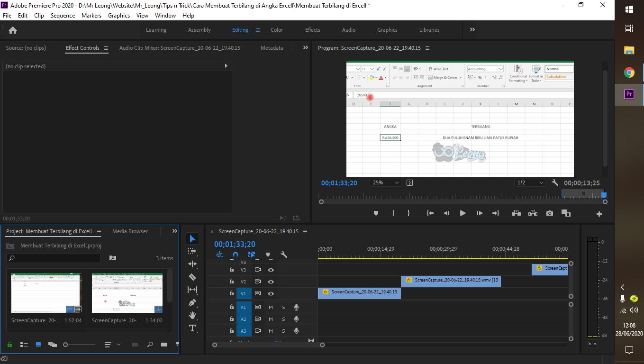Click Go to Out point button
This screenshot has height=364, width=644.
(x=496, y=213)
